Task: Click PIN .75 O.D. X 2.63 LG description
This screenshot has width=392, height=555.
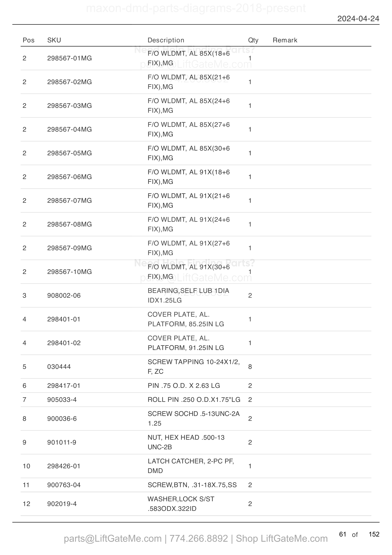Action: coord(184,386)
